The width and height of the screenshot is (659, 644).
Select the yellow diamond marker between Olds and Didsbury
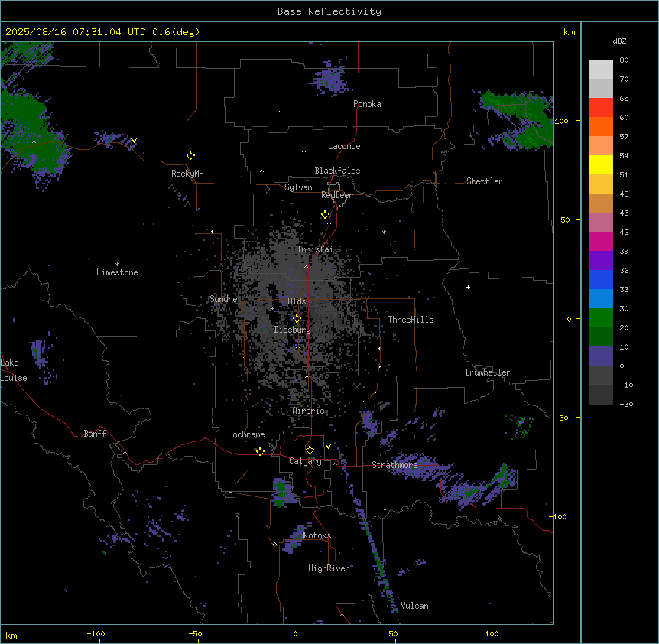(x=297, y=319)
